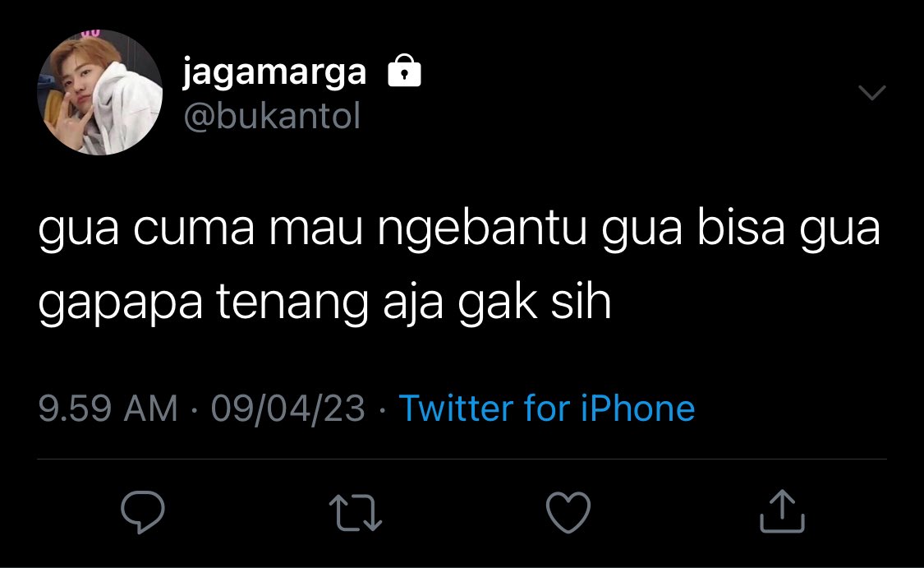Click the word ngebantu in the tweet
924x568 pixels.
[482, 229]
